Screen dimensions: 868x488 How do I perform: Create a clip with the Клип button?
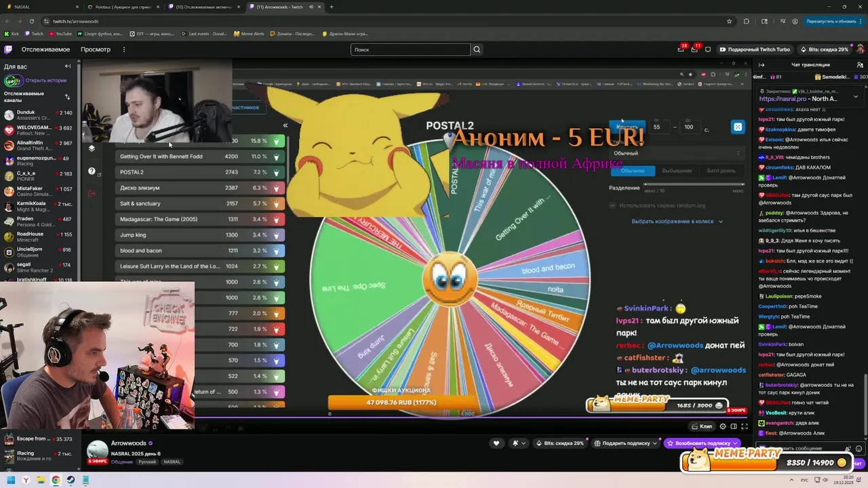point(702,426)
